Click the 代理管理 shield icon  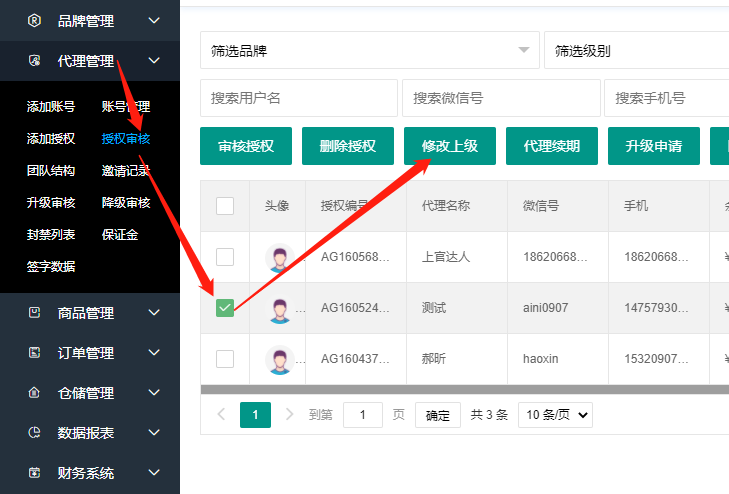coord(35,61)
